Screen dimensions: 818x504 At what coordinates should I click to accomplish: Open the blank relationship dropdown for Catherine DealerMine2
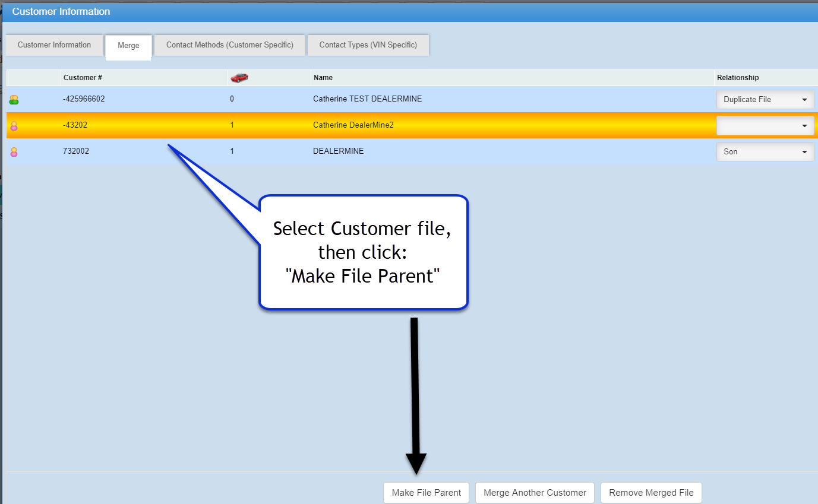[x=765, y=126]
